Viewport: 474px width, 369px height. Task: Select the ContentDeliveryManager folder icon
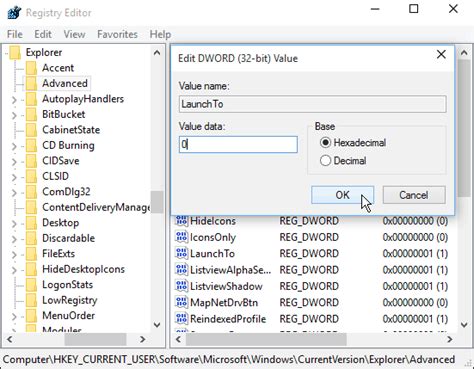click(x=31, y=207)
